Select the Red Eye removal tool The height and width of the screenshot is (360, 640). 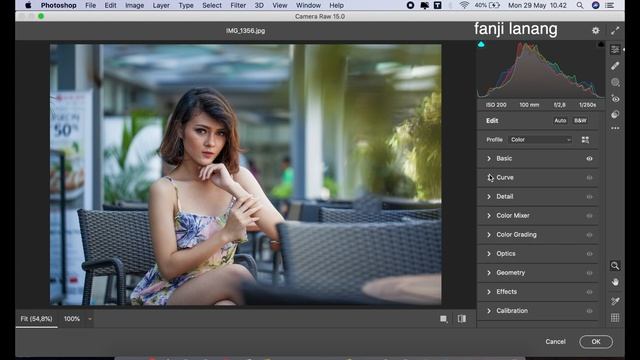click(615, 99)
